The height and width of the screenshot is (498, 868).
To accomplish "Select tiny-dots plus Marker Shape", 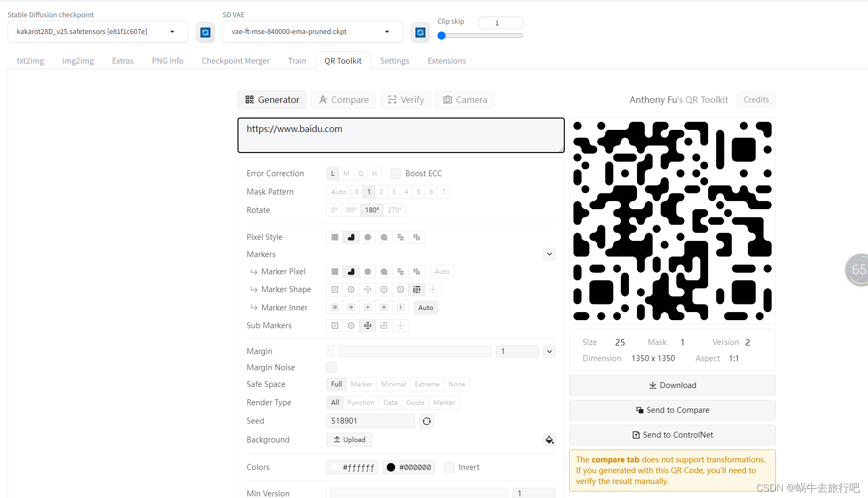I will [433, 289].
